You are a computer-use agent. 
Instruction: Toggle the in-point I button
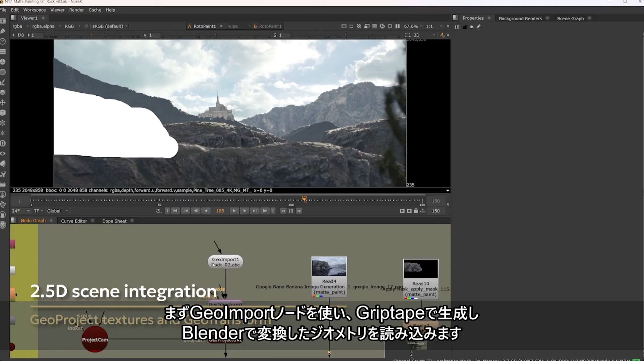pyautogui.click(x=167, y=211)
